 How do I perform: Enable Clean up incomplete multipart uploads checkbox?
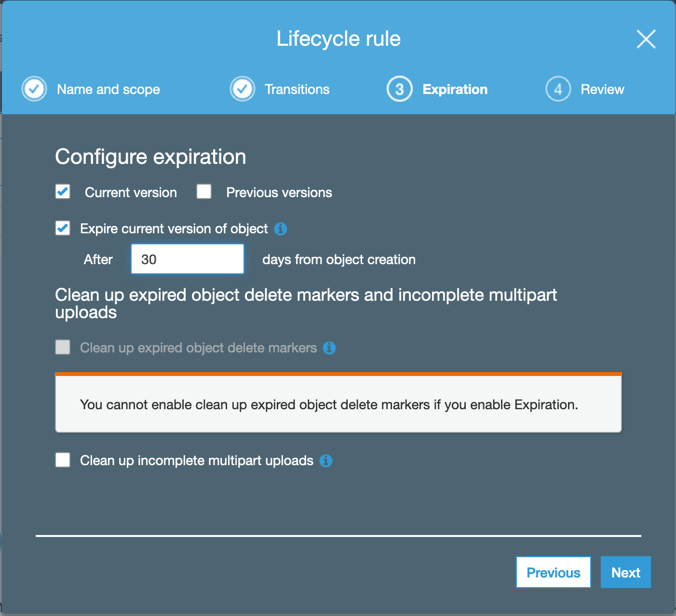[63, 460]
